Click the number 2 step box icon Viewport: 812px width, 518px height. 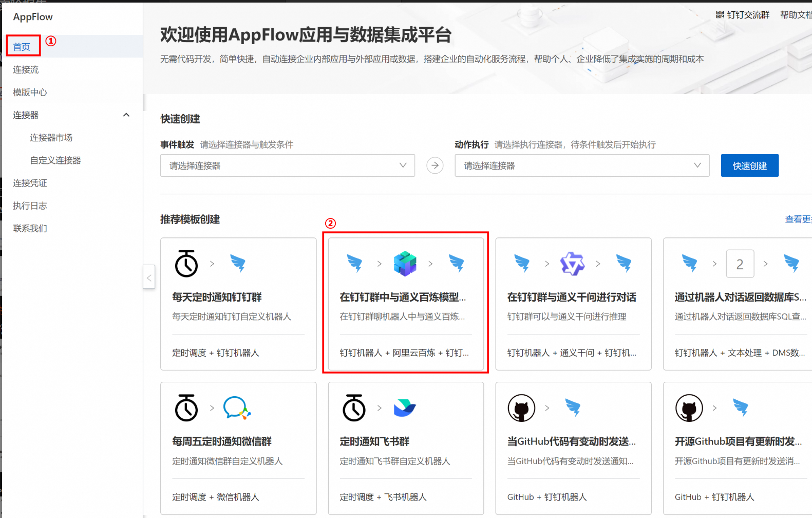tap(740, 264)
